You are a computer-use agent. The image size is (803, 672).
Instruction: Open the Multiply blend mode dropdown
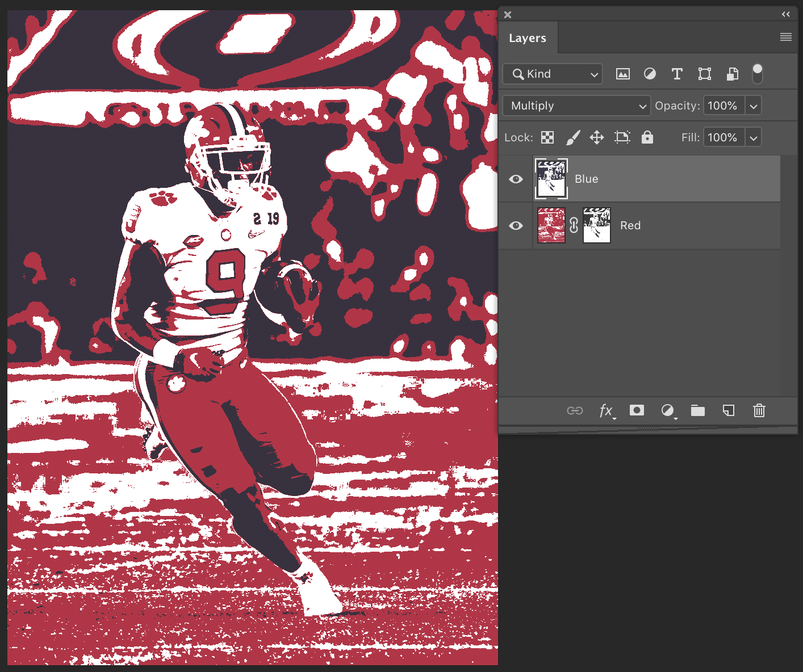click(576, 106)
